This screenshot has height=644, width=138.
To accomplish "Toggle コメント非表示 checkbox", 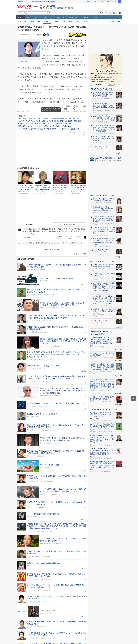I will click(x=75, y=254).
